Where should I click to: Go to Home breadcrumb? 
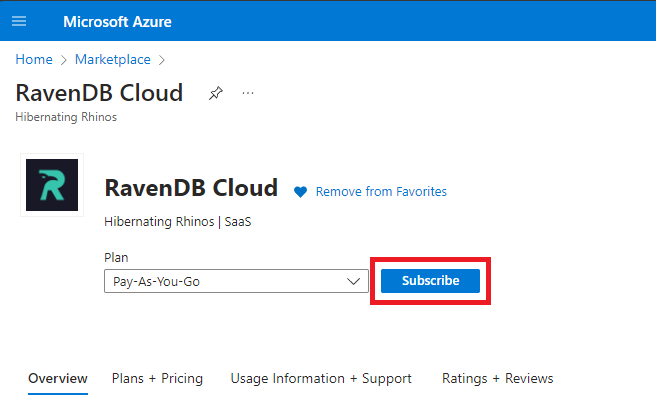pos(34,59)
